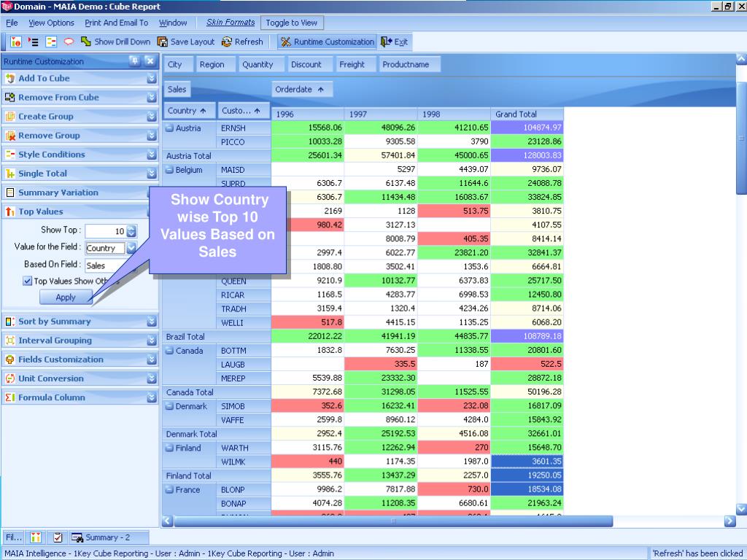Click the Show Top value field
Image resolution: width=747 pixels, height=560 pixels.
[x=106, y=231]
